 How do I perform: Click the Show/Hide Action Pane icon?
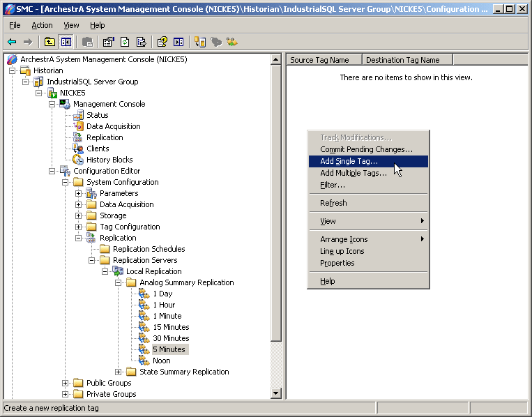tap(178, 42)
